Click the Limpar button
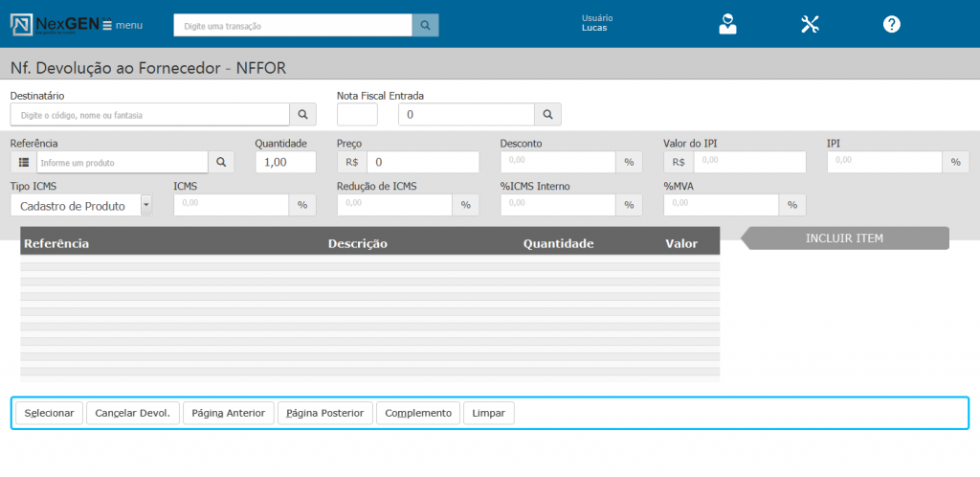This screenshot has height=477, width=980. [x=489, y=413]
